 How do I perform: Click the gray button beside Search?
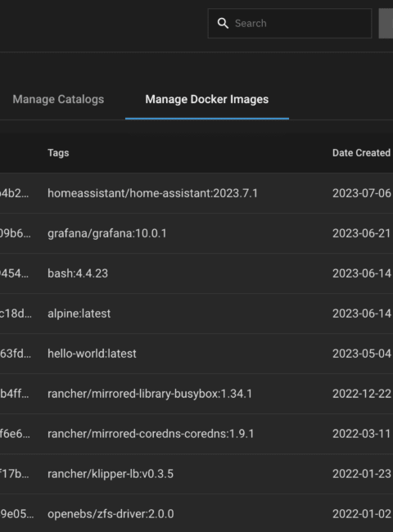coord(386,24)
